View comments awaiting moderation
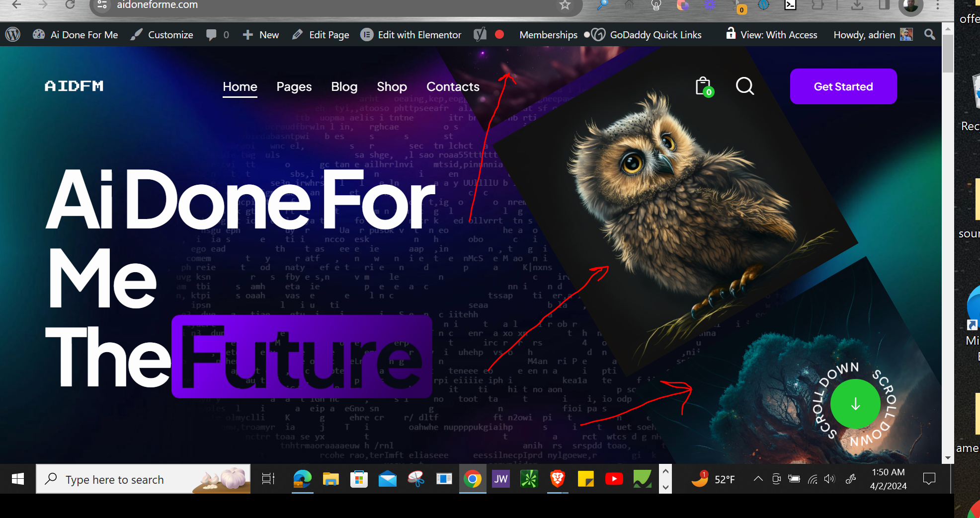 [x=218, y=35]
